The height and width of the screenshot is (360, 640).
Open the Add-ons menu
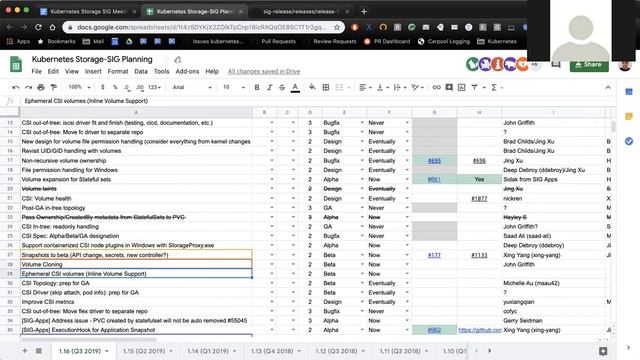(x=187, y=71)
